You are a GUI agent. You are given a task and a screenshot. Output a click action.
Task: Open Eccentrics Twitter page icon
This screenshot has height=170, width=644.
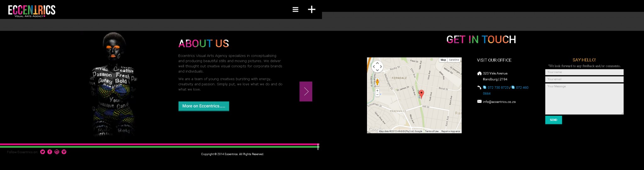pos(43,152)
